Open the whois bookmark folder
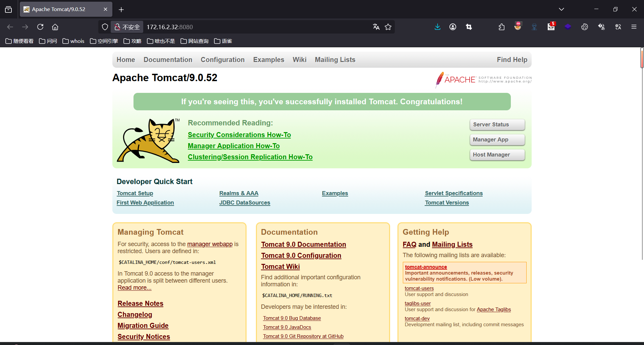Image resolution: width=644 pixels, height=345 pixels. 73,41
